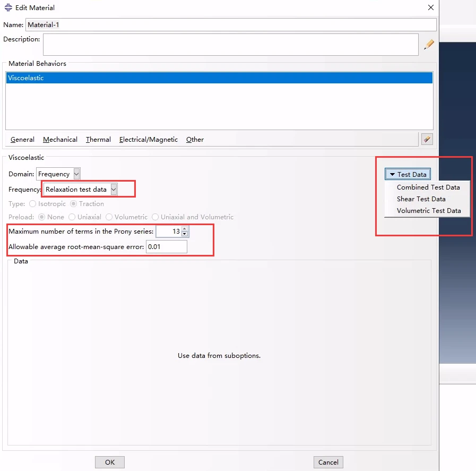The image size is (476, 471).
Task: Click the OK button
Action: pos(110,462)
